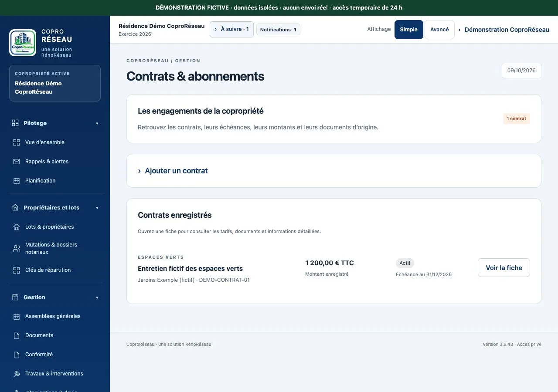Click the Pilotage grid icon
The height and width of the screenshot is (392, 558).
(x=15, y=123)
